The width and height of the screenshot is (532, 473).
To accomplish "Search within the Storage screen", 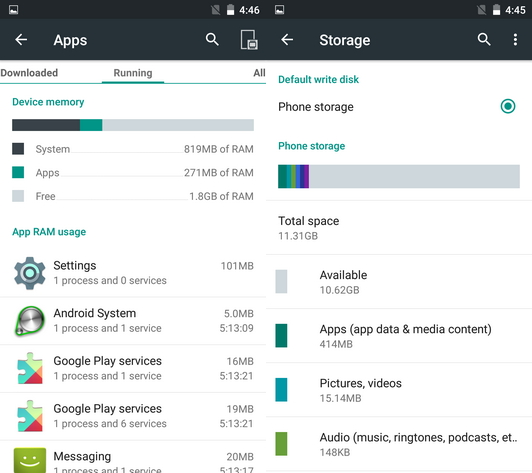I will tap(484, 40).
